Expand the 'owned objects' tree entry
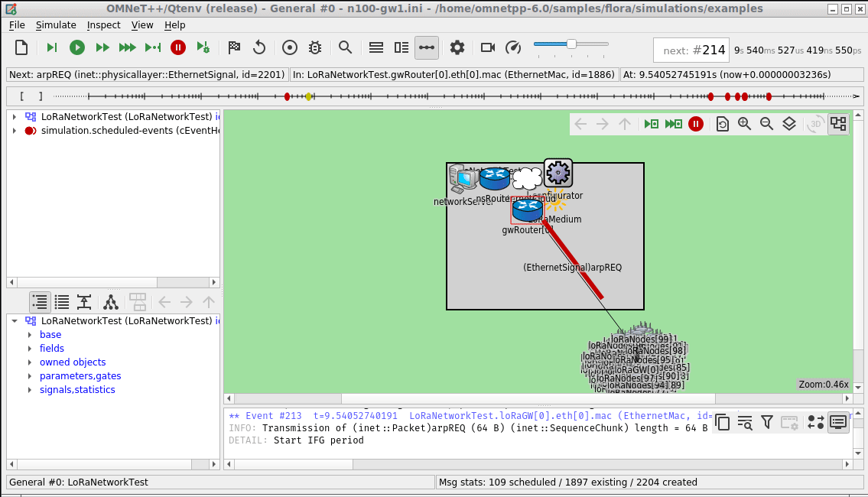The image size is (868, 497). [x=30, y=362]
